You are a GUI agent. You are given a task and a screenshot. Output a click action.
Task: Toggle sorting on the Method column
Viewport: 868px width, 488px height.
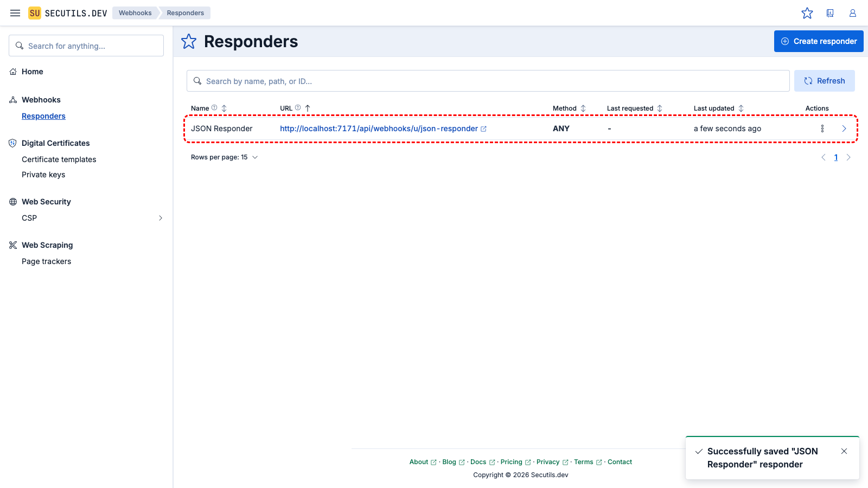[x=583, y=108]
